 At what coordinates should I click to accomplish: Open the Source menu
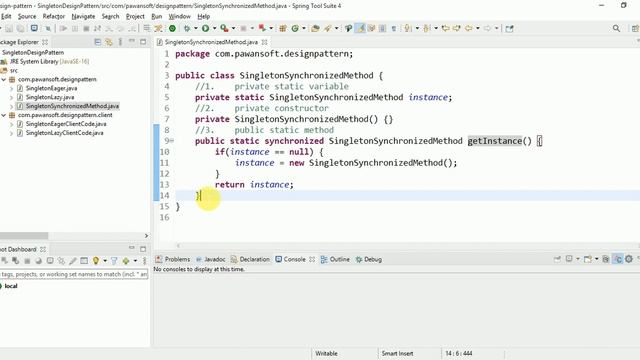pyautogui.click(x=27, y=16)
